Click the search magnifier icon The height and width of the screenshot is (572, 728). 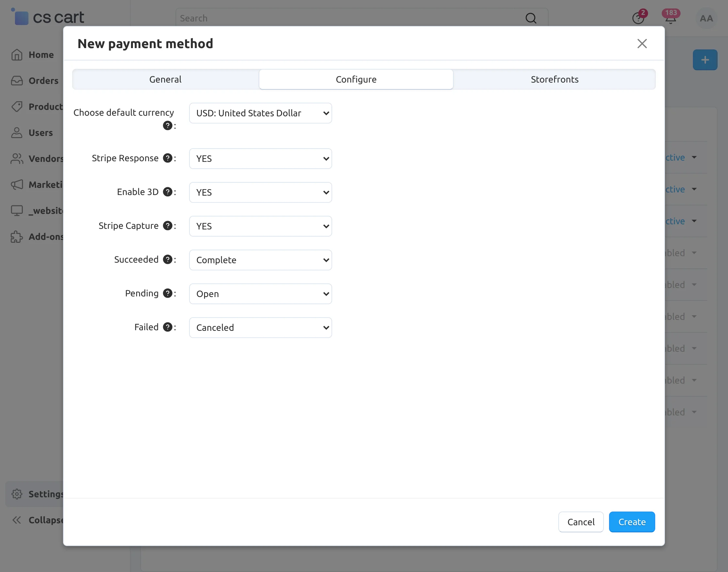pyautogui.click(x=531, y=18)
